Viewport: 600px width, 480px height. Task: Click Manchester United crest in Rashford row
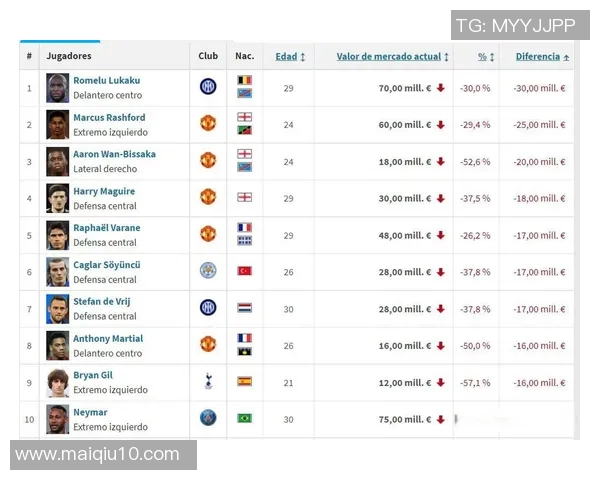tap(208, 123)
